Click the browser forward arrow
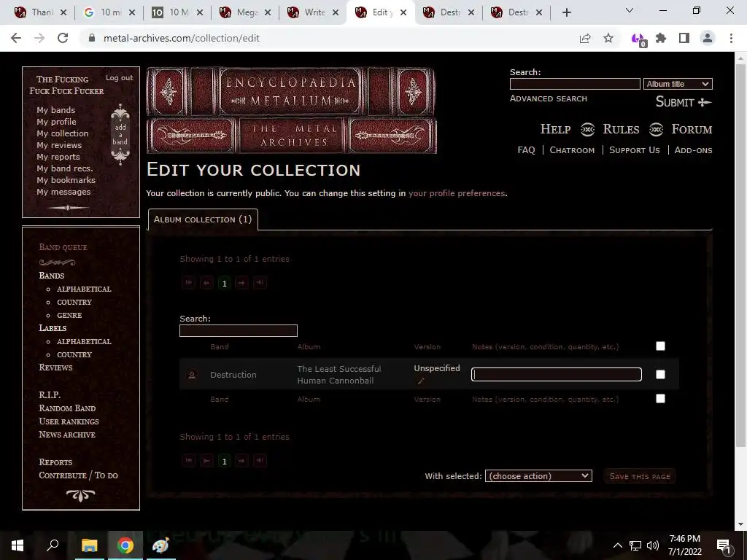This screenshot has height=560, width=747. click(39, 38)
